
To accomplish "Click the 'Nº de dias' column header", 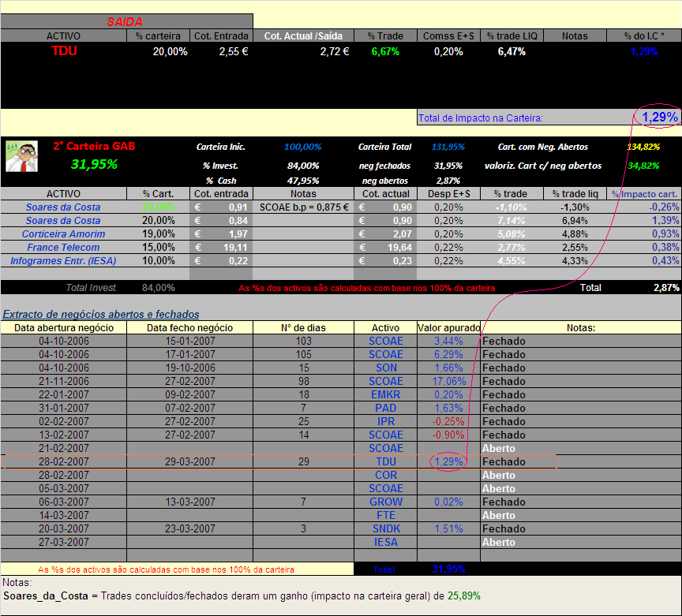I will click(x=303, y=327).
